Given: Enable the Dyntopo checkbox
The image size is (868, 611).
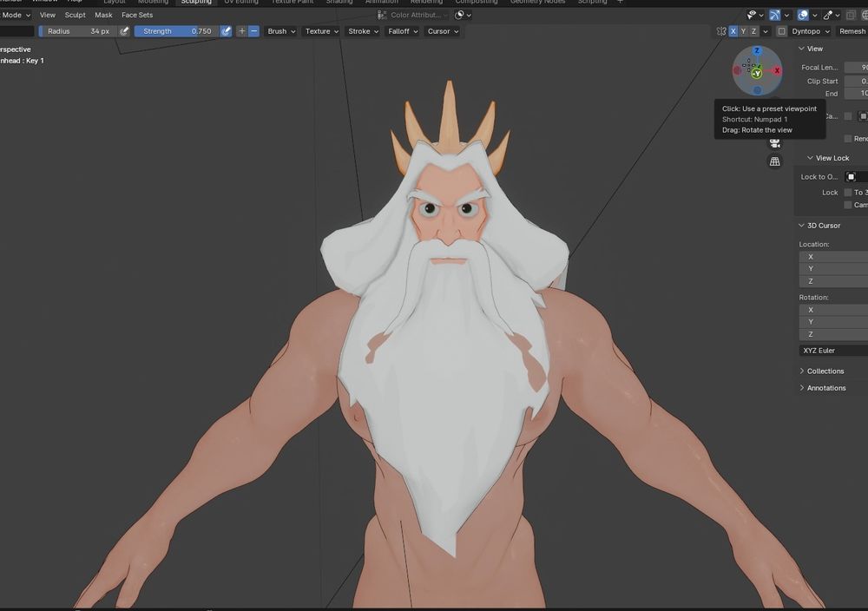Looking at the screenshot, I should click(782, 31).
